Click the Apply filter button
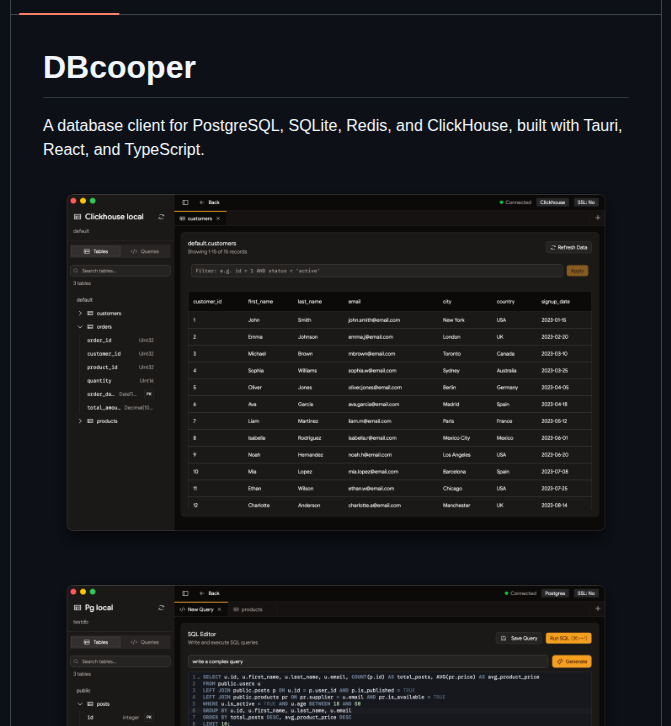Viewport: 671px width, 726px height. pyautogui.click(x=577, y=271)
